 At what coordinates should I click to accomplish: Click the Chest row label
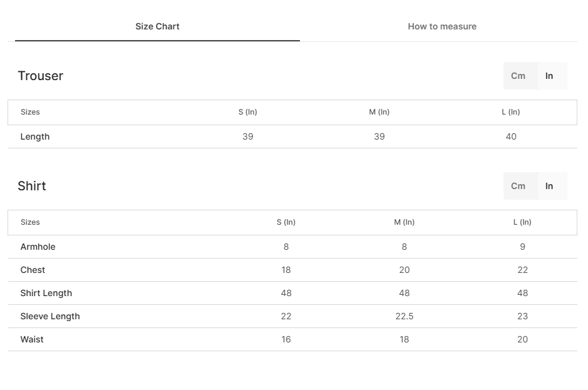click(33, 270)
